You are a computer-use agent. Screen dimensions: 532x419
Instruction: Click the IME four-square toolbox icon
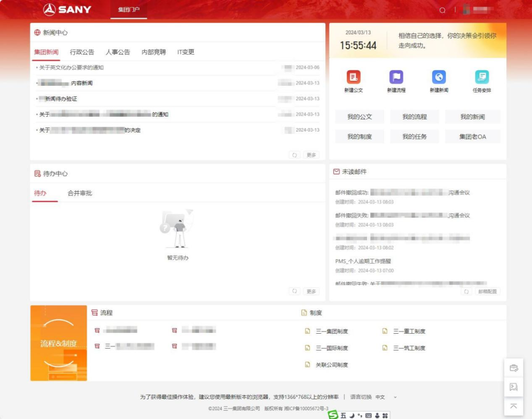click(x=385, y=416)
